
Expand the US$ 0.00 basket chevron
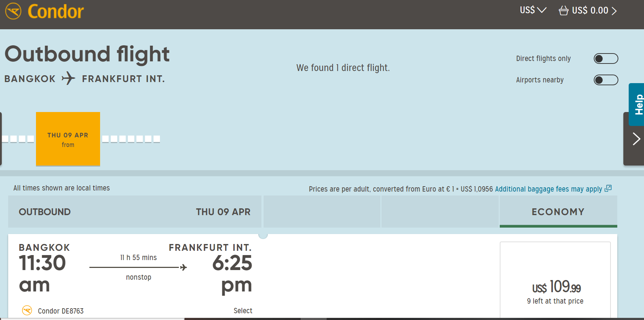(x=614, y=11)
